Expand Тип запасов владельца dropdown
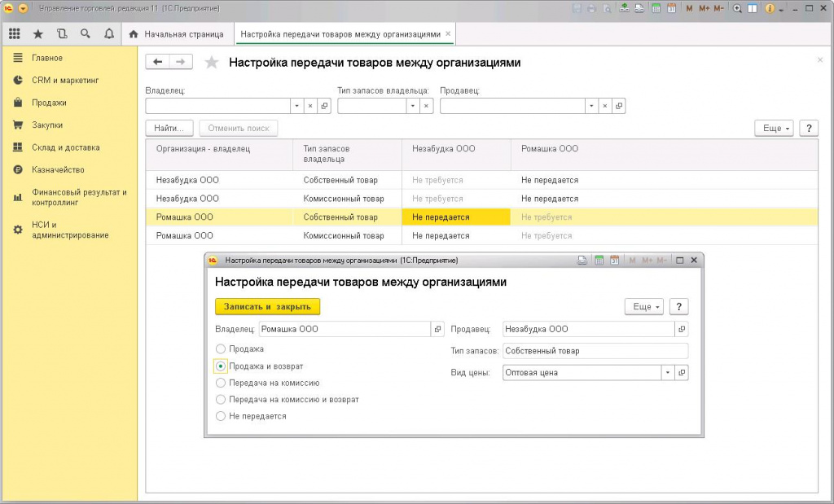 (x=412, y=106)
